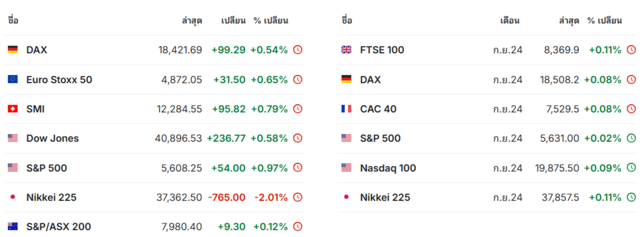The image size is (644, 237).
Task: Click the UK flag next to FTSE 100
Action: coord(346,50)
